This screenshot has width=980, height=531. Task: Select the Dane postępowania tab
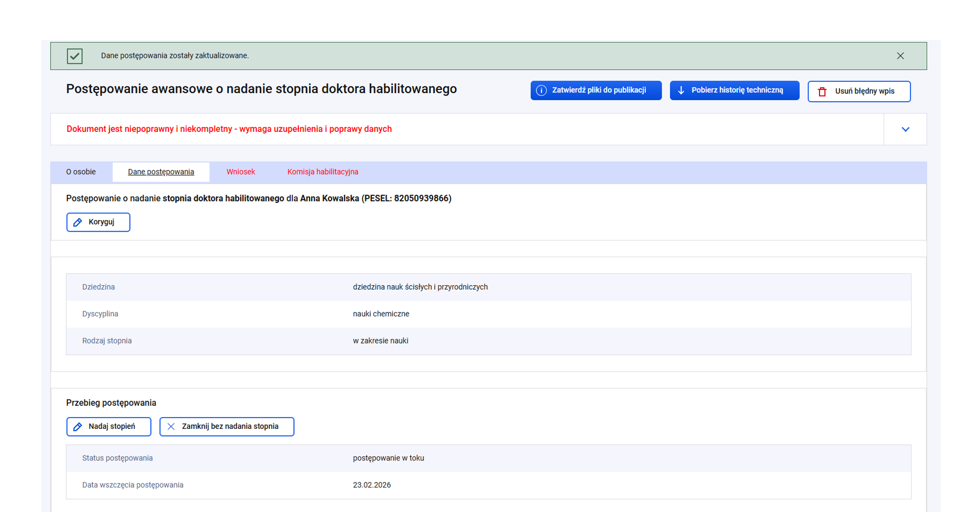coord(160,172)
